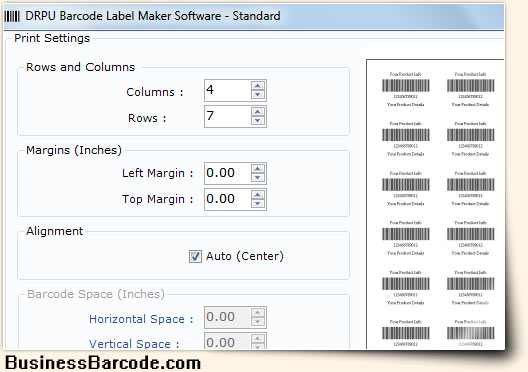Select fourth-row left barcode in preview
This screenshot has width=528, height=372.
[405, 238]
